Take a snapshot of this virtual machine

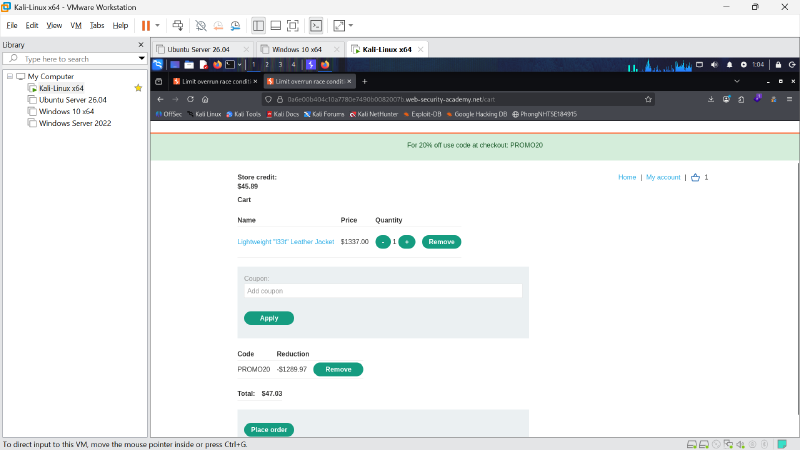[201, 26]
